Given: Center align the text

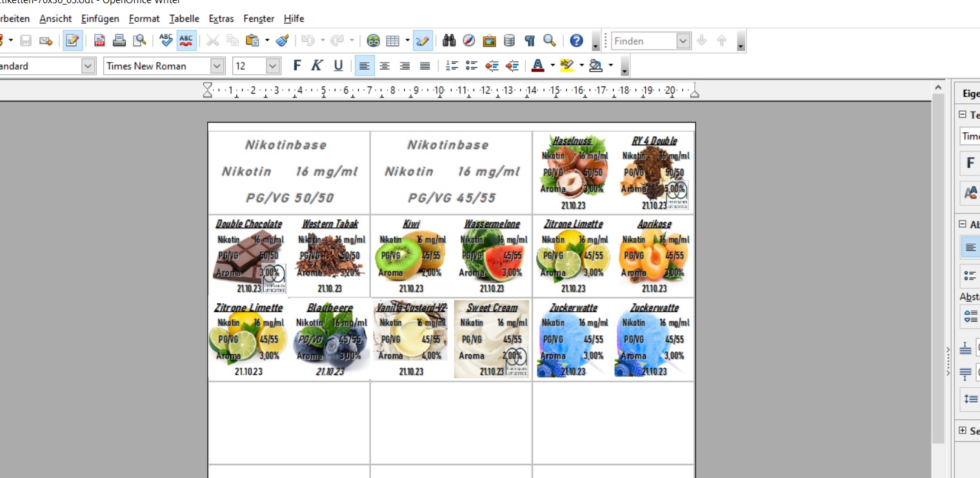Looking at the screenshot, I should click(385, 66).
